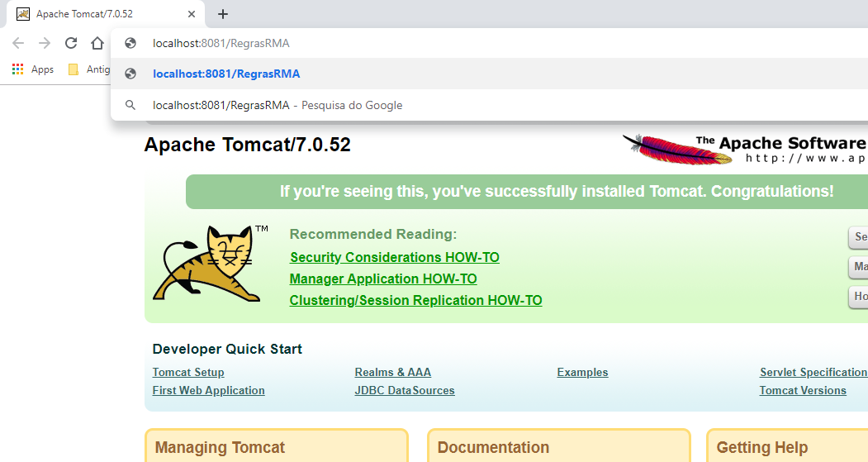Click the Apache Tomcat/7.0.52 page title
The height and width of the screenshot is (462, 868).
(248, 145)
